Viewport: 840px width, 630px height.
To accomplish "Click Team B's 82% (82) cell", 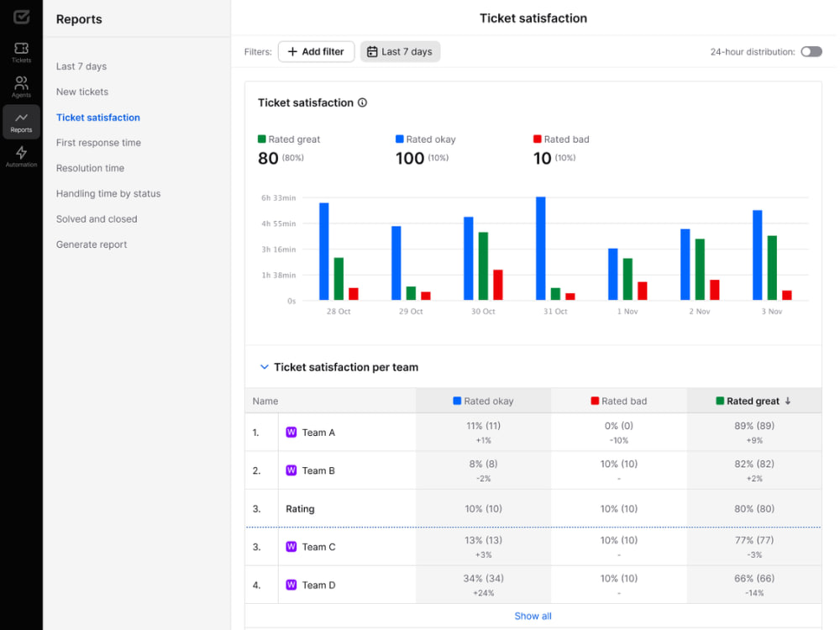I will [754, 470].
